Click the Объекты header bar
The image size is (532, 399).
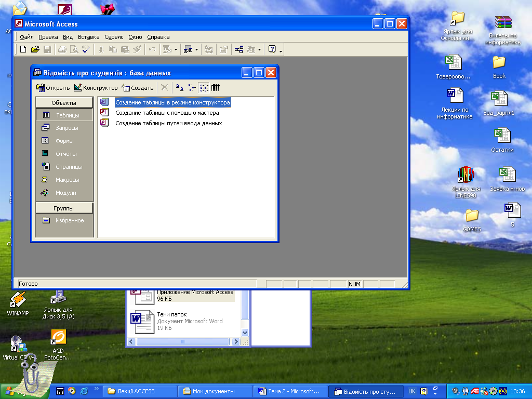point(64,103)
